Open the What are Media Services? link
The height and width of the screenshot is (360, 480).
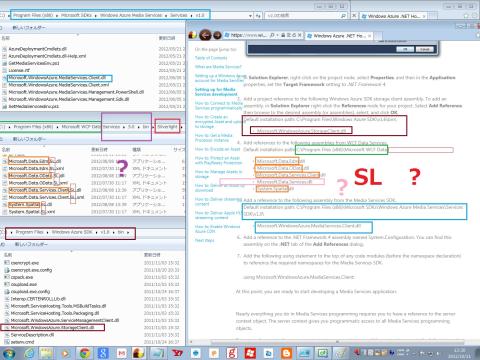click(x=218, y=67)
